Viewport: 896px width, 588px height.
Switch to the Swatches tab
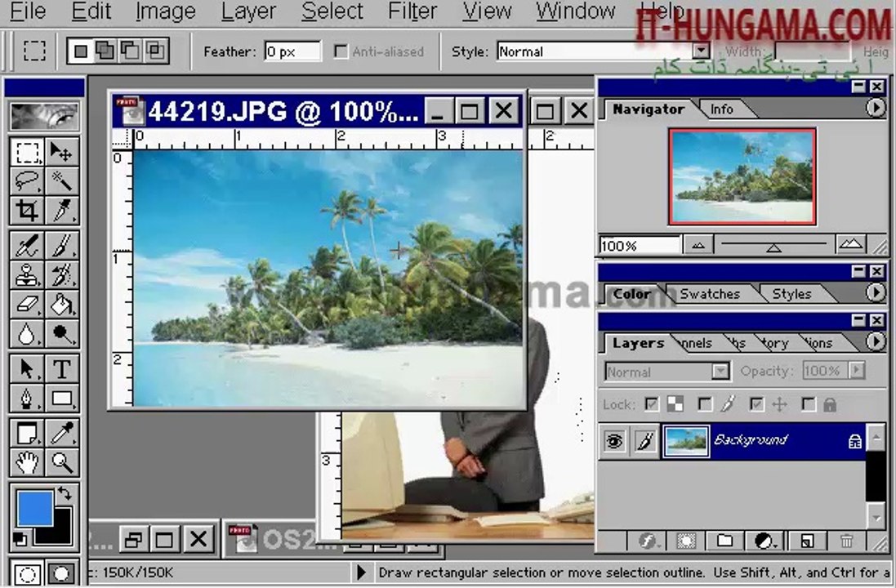710,294
